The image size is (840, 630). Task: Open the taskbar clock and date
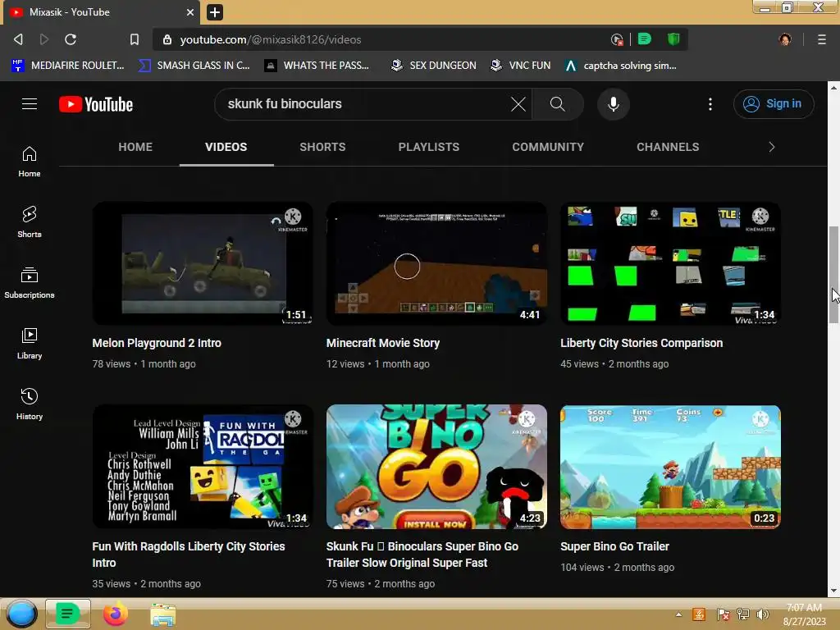804,614
